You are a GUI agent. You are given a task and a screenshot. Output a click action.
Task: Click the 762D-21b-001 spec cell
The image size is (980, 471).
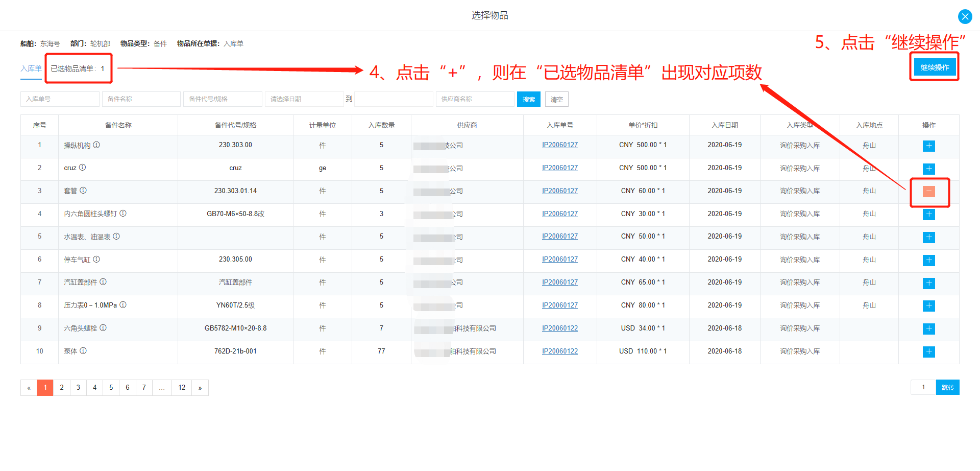click(x=235, y=351)
